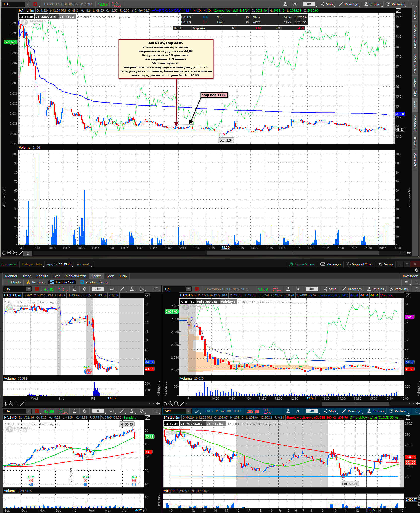The height and width of the screenshot is (513, 420).
Task: Click the top chart horizontal scrollbar
Action: pos(293,253)
